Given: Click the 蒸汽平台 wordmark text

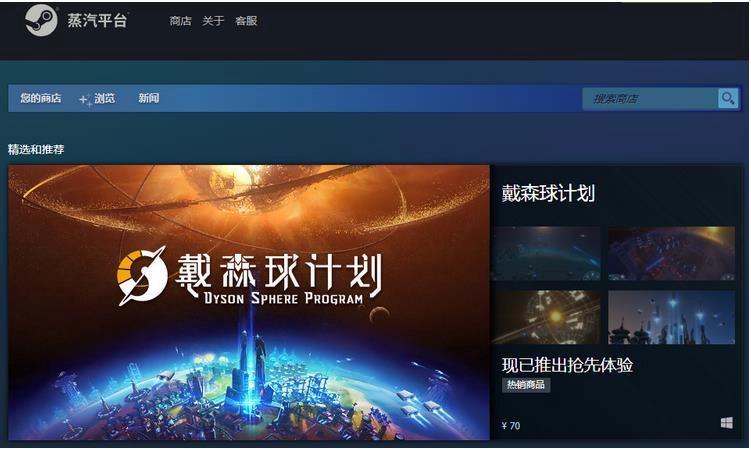Looking at the screenshot, I should pyautogui.click(x=97, y=21).
